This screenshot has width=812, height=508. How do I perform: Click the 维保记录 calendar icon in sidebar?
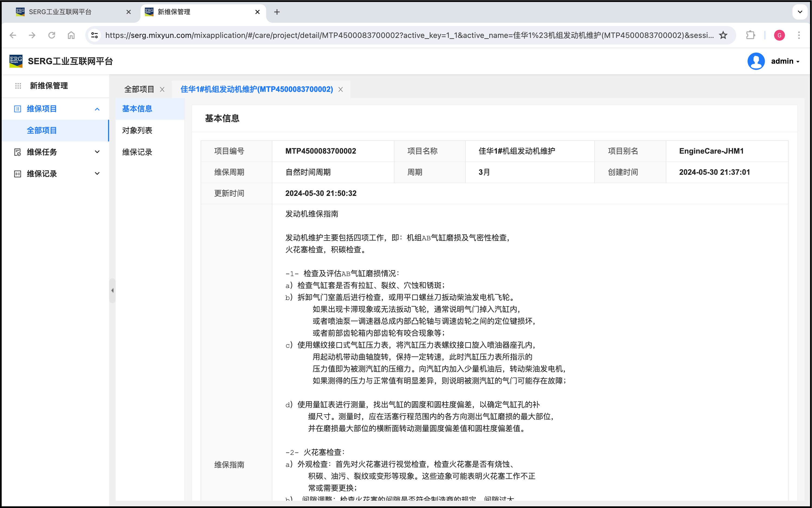(x=17, y=174)
